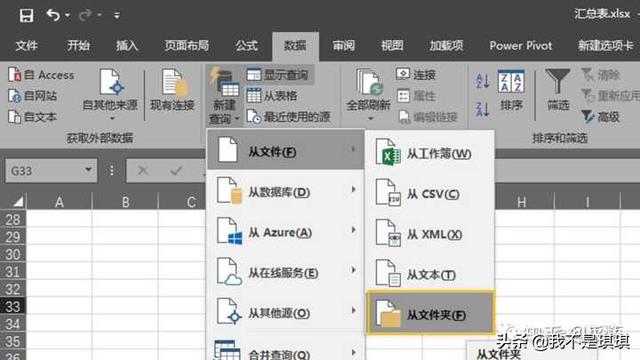The image size is (640, 360).
Task: Open the 排序 dialog button
Action: [511, 91]
